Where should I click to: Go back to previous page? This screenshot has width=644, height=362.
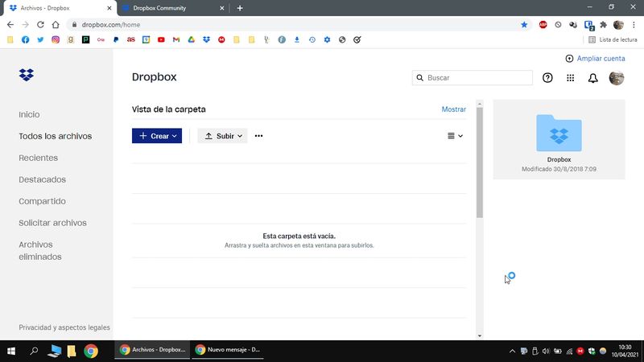coord(10,25)
